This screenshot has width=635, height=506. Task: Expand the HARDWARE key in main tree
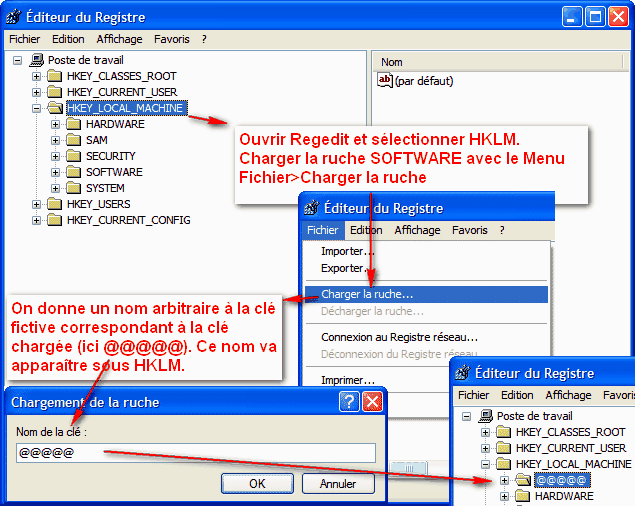(x=55, y=124)
